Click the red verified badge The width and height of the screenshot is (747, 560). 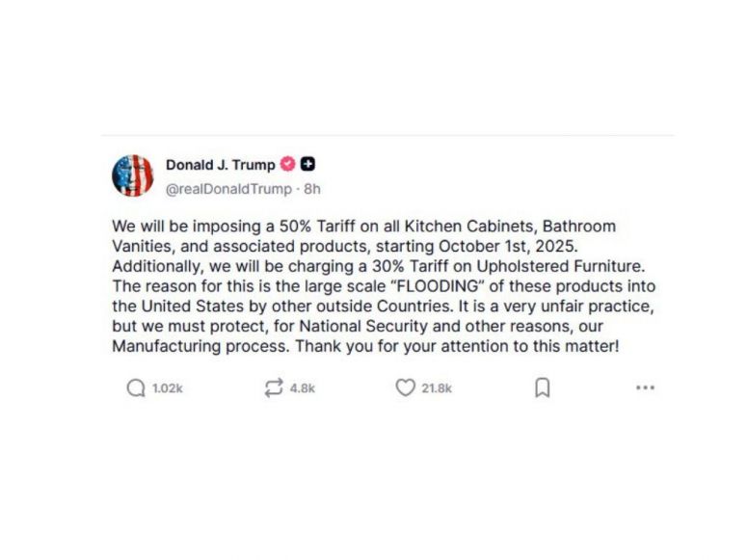(287, 164)
